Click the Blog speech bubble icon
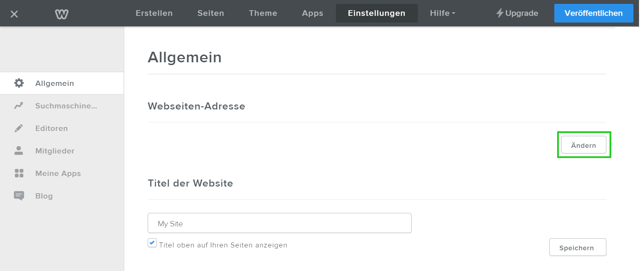This screenshot has width=644, height=271. 19,196
